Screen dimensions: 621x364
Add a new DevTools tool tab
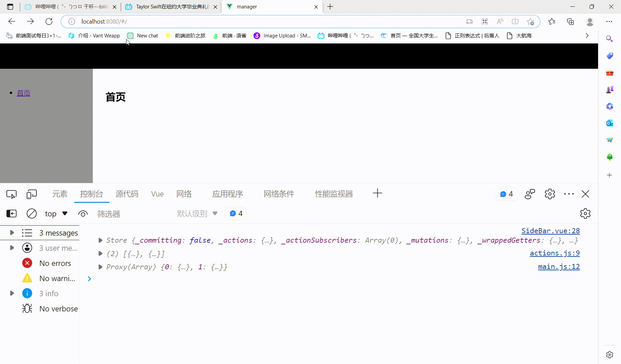377,193
